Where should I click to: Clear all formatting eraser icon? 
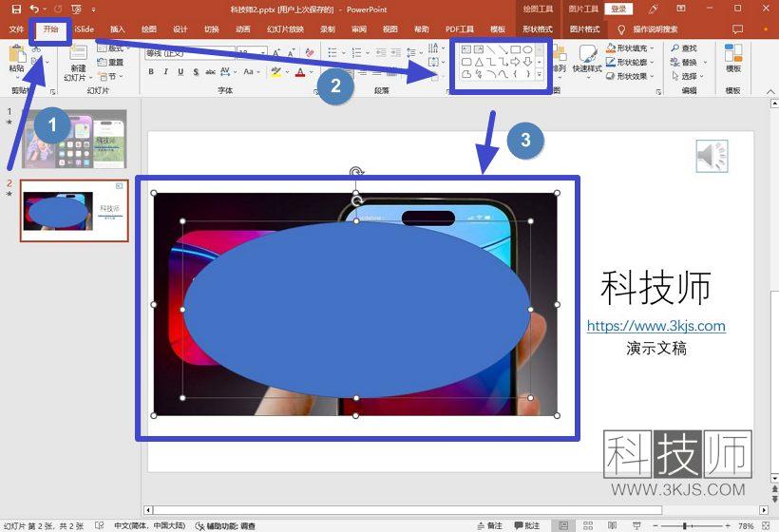tap(310, 52)
